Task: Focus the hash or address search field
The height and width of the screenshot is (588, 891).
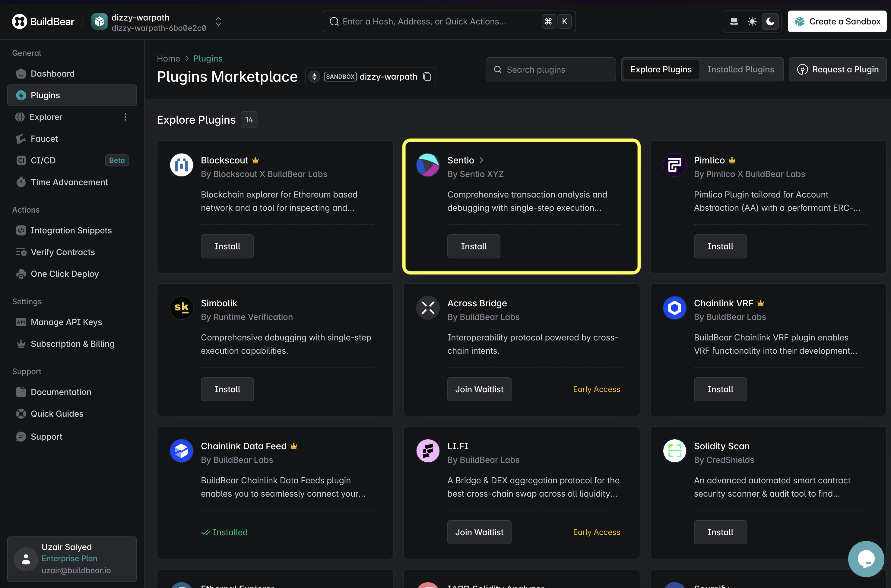Action: coord(449,21)
